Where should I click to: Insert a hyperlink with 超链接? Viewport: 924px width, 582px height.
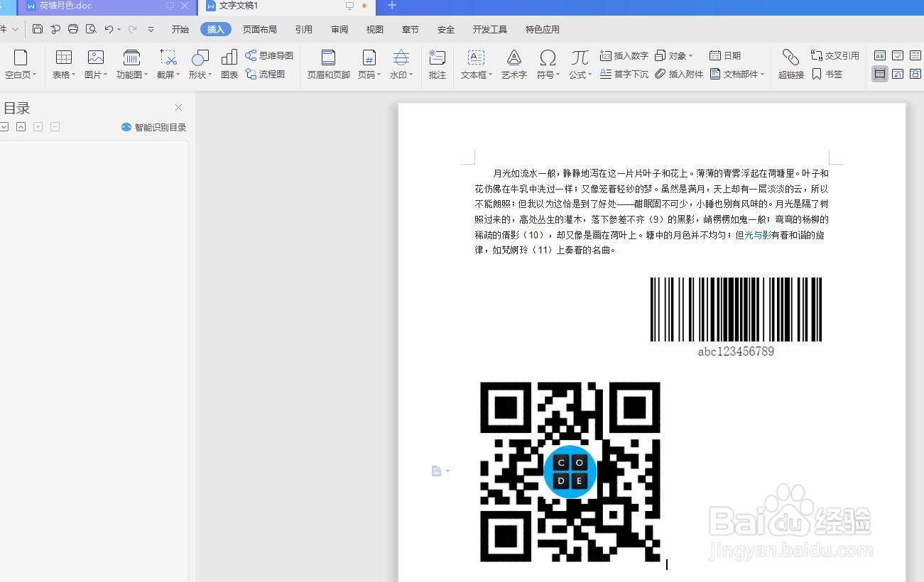point(790,63)
